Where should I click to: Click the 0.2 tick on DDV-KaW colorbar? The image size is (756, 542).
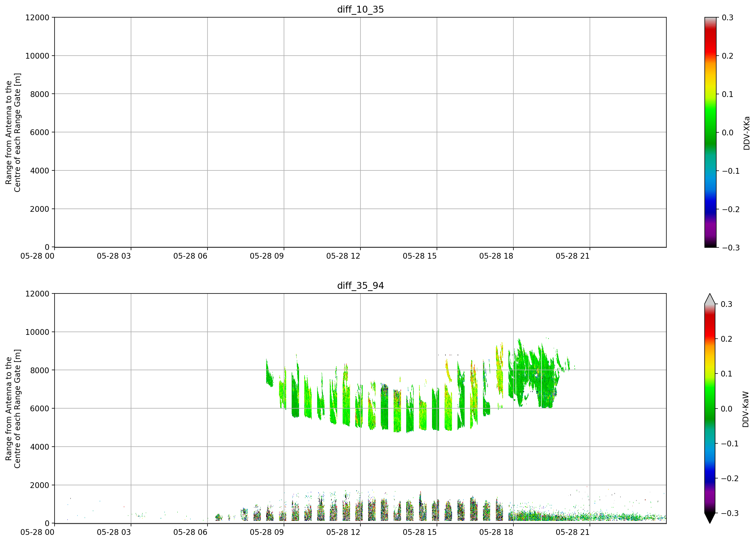pos(727,339)
